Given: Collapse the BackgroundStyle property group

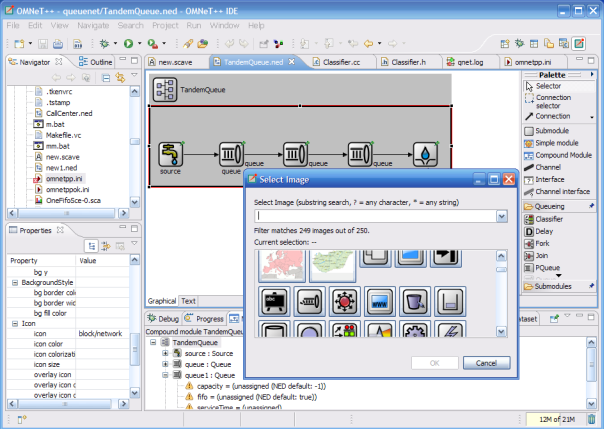Looking at the screenshot, I should [13, 283].
